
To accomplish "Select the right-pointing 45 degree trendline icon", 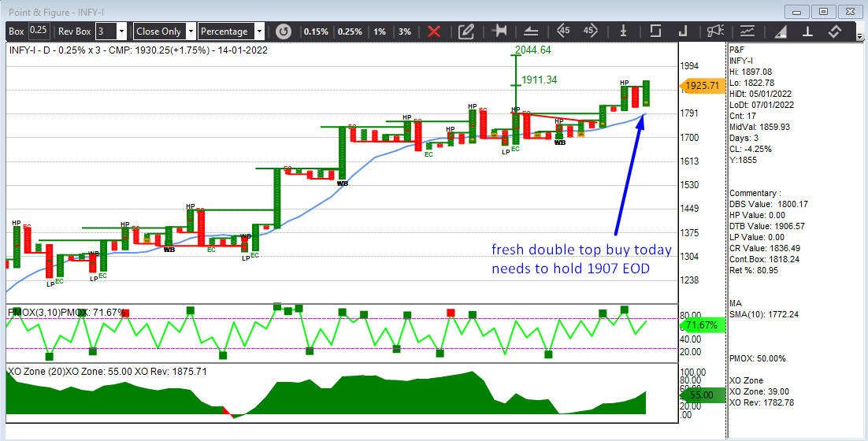I will coord(590,31).
